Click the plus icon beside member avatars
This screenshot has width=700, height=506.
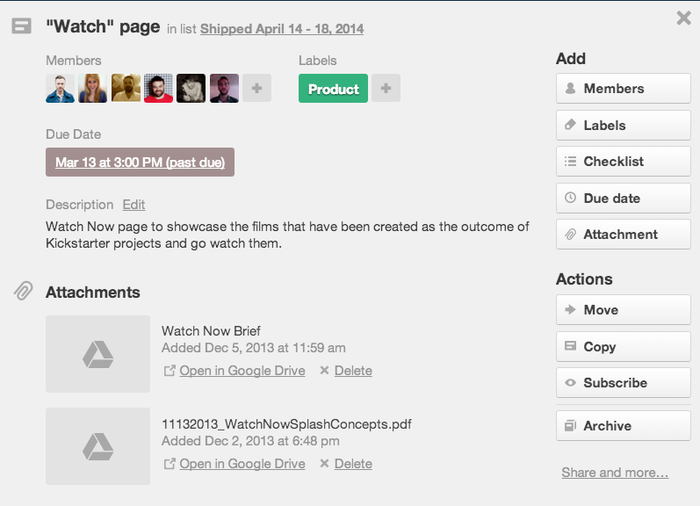(x=257, y=88)
